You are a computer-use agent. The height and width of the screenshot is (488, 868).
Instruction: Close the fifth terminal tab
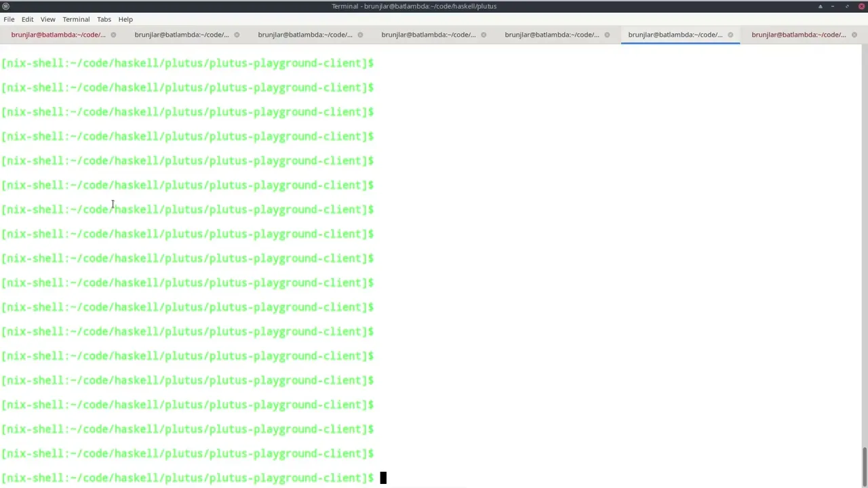(607, 35)
